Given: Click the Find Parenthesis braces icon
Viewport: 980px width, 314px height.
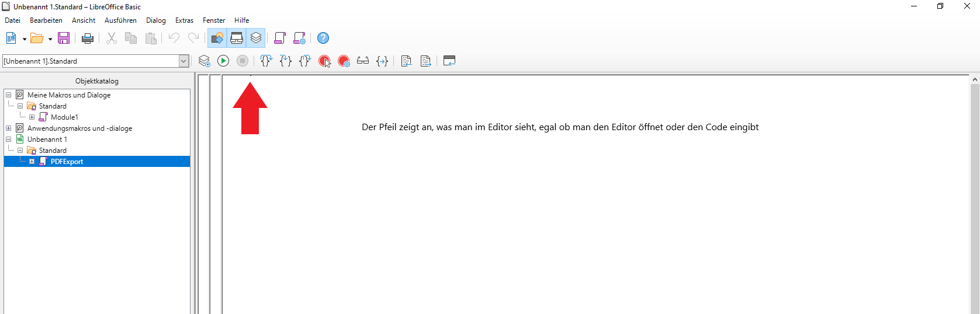Looking at the screenshot, I should [x=382, y=61].
